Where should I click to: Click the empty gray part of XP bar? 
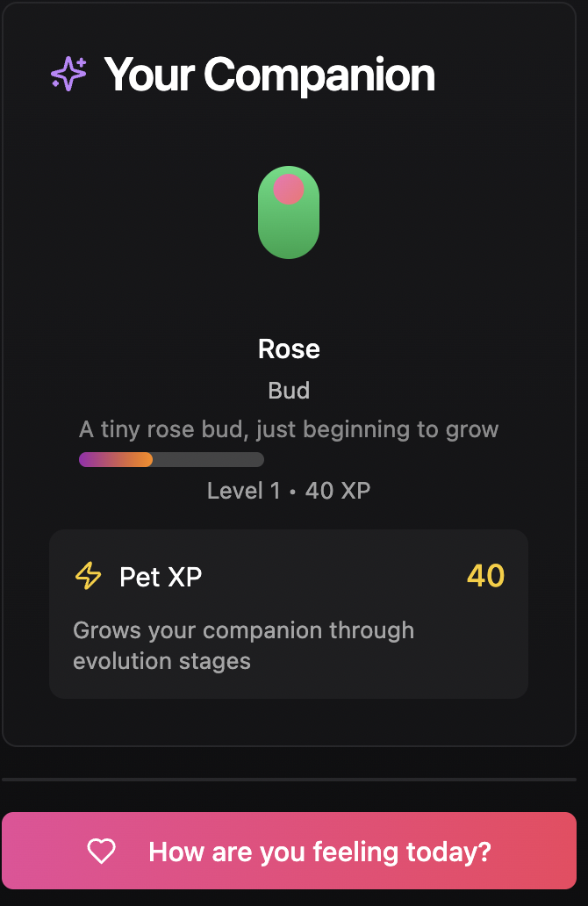click(209, 459)
